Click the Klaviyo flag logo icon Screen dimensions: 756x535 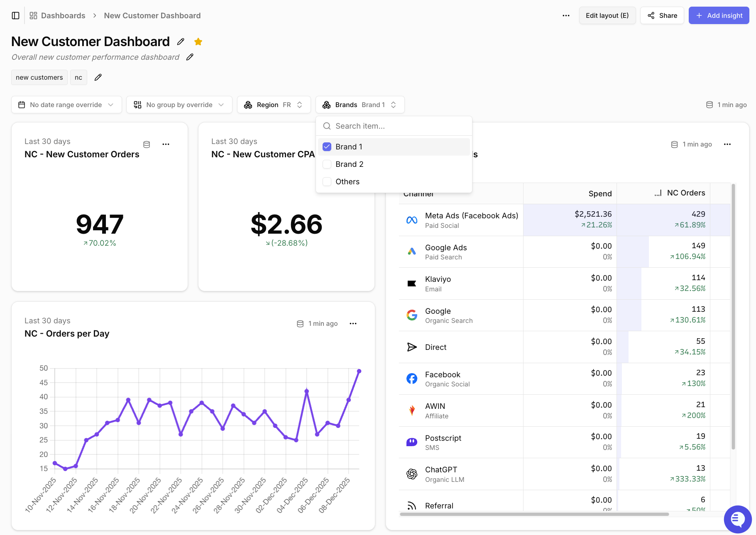click(412, 283)
